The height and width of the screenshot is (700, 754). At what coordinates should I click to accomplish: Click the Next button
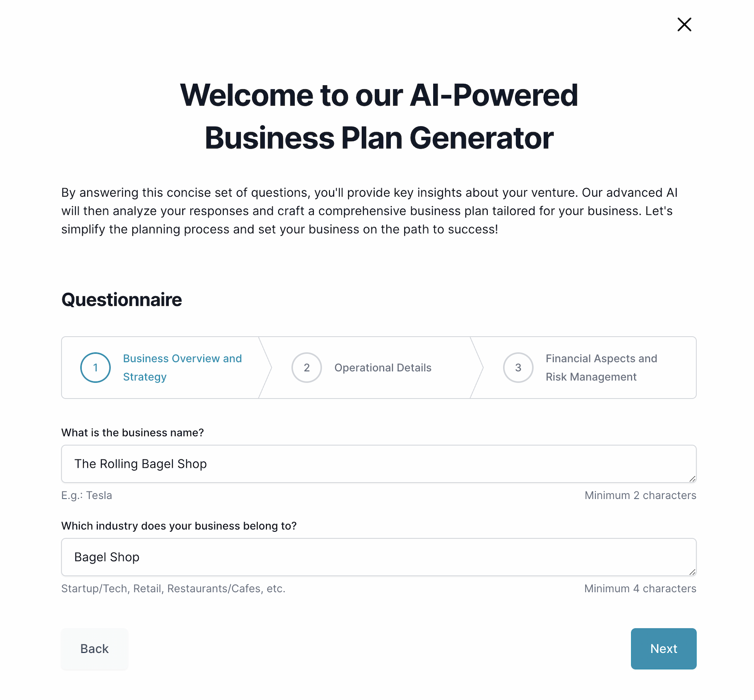point(663,649)
